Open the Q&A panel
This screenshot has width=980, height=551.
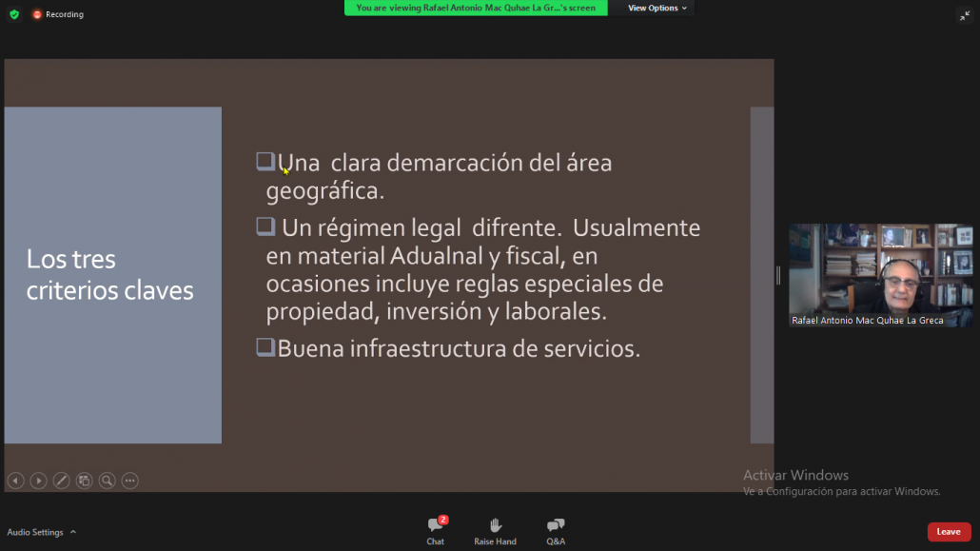coord(556,531)
